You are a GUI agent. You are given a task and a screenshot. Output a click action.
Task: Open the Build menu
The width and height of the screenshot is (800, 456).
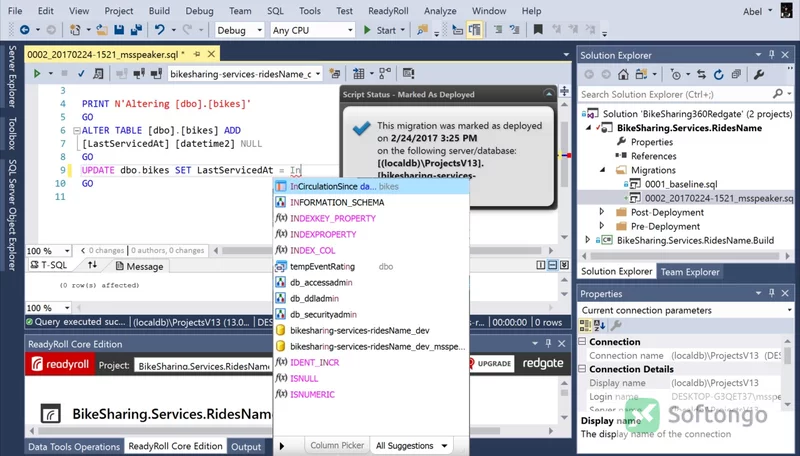(x=159, y=11)
